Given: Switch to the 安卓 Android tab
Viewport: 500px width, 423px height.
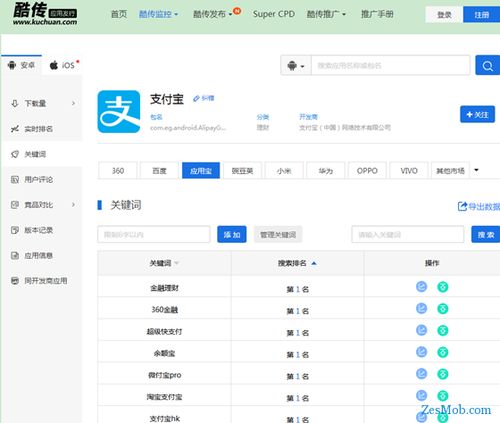Looking at the screenshot, I should click(21, 65).
